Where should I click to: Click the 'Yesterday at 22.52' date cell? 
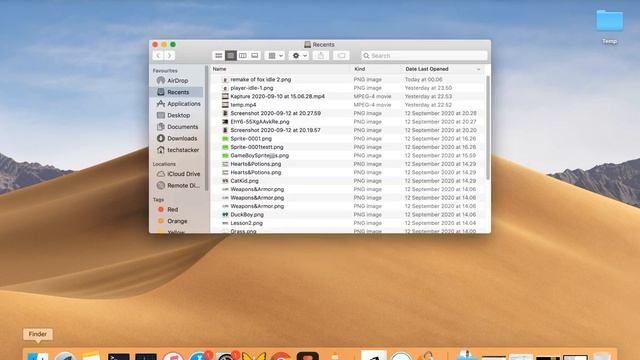(428, 105)
